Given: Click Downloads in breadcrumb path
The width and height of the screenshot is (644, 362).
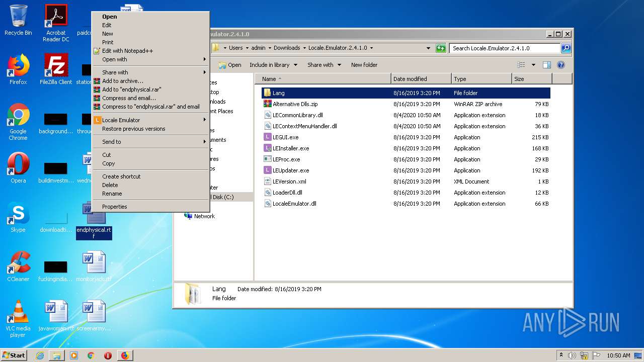Looking at the screenshot, I should 287,48.
